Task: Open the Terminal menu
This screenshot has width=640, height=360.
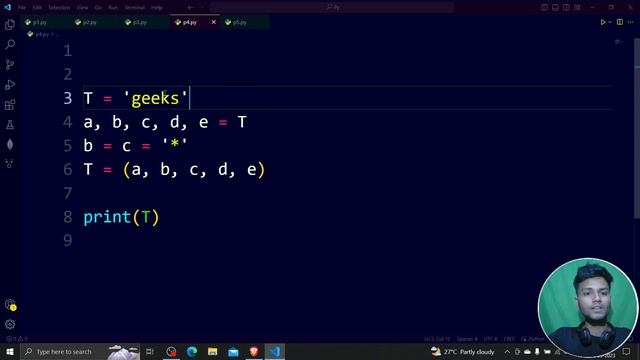Action: click(135, 7)
